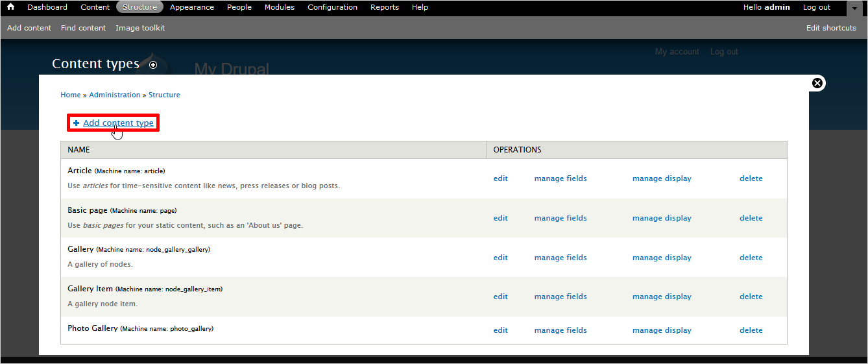Delete the Gallery Item content type

click(751, 297)
